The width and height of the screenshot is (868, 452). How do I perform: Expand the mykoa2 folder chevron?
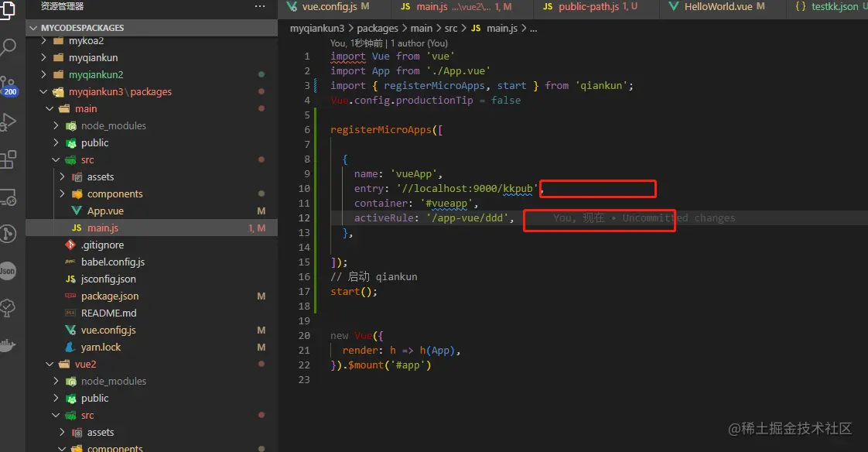click(x=44, y=41)
